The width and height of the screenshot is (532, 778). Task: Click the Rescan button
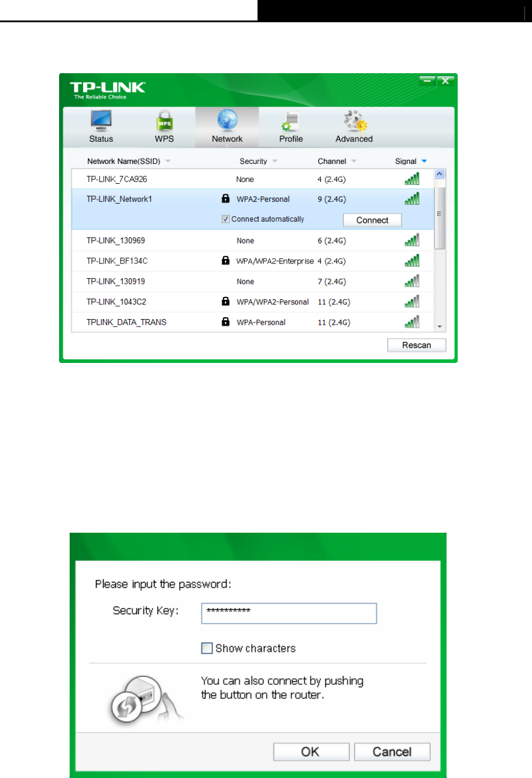[x=417, y=345]
